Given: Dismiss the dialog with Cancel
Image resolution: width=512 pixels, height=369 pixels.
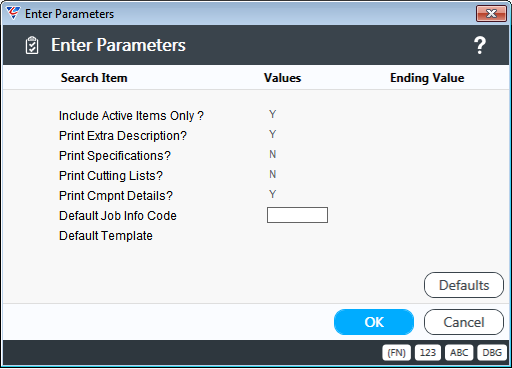Looking at the screenshot, I should [464, 322].
